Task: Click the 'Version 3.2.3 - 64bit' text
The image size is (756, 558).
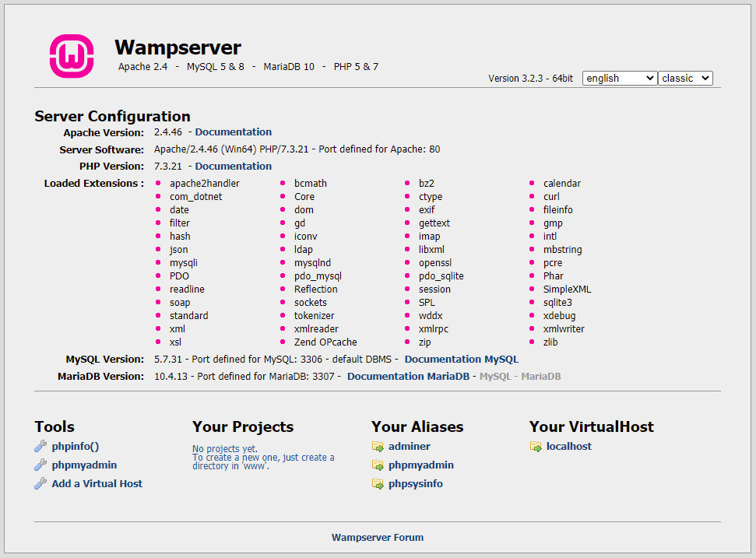Action: (x=531, y=79)
